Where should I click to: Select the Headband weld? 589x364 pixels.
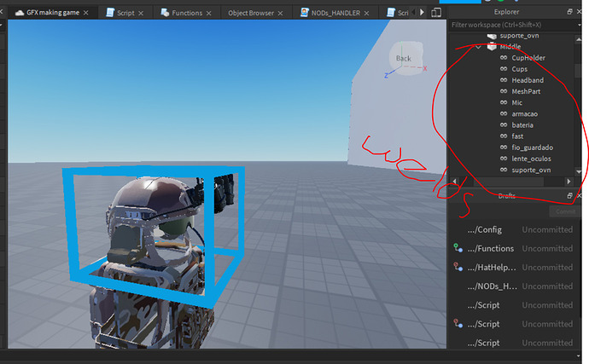pyautogui.click(x=528, y=80)
